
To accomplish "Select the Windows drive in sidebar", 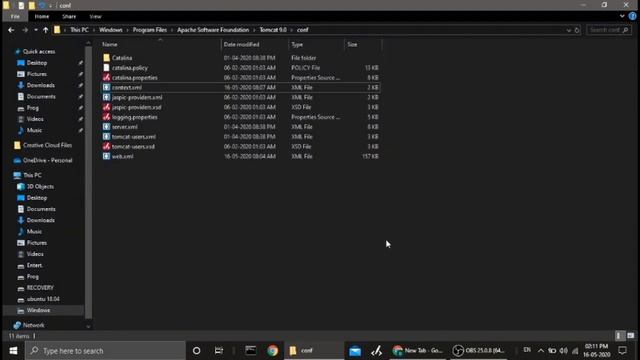I will [38, 310].
